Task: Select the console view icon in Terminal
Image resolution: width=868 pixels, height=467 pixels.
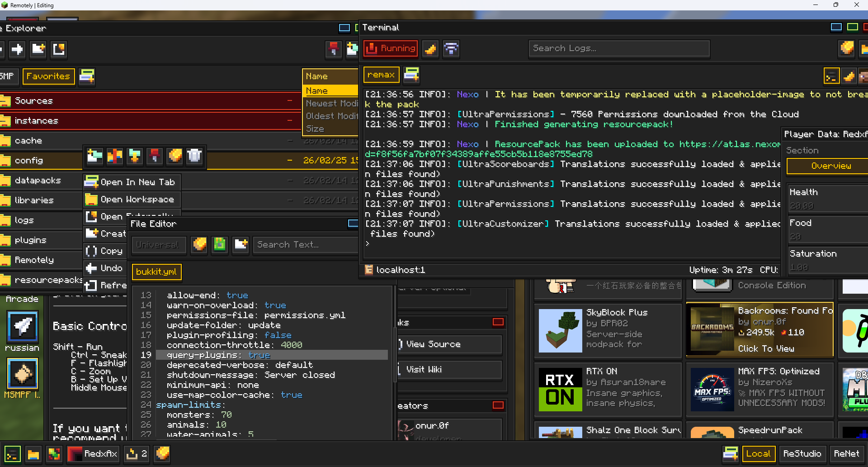Action: (831, 76)
